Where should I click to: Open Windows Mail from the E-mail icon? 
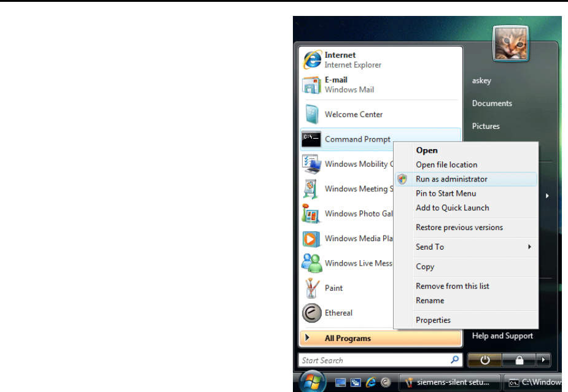tap(312, 85)
